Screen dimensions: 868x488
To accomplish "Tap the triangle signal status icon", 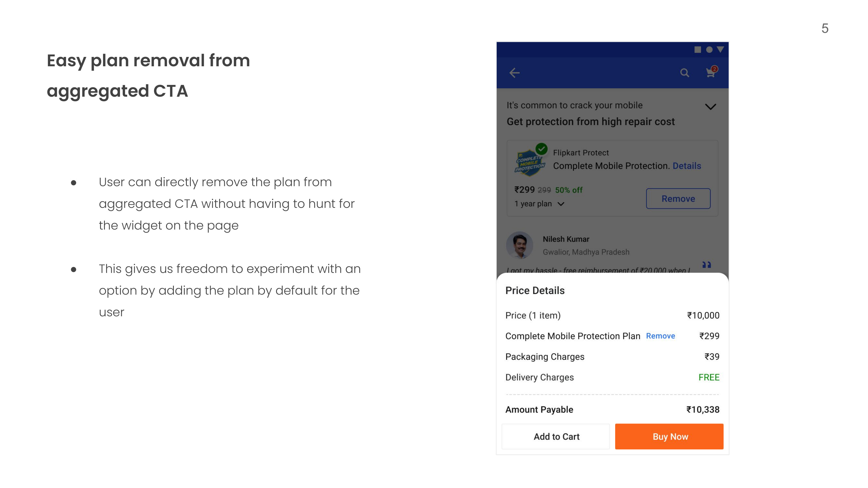I will coord(720,49).
